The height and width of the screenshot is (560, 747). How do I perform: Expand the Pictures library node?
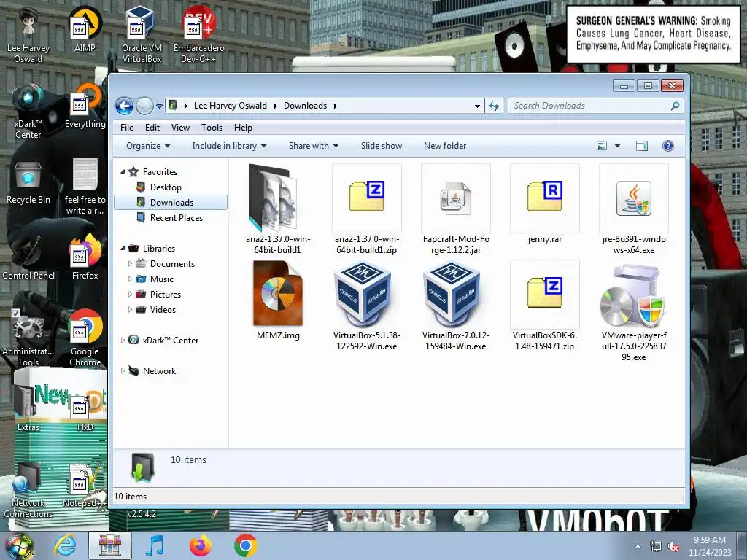(x=130, y=295)
